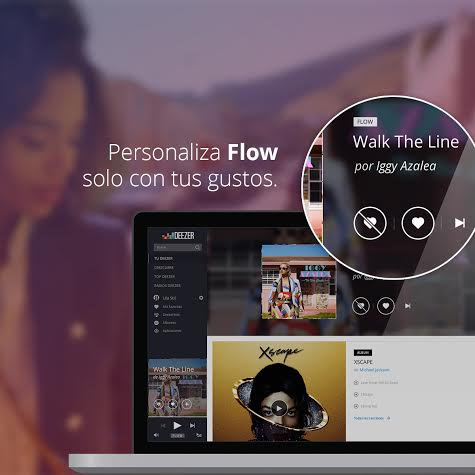This screenshot has width=475, height=475.
Task: Click the dislike icon in mini player
Action: pos(158,404)
